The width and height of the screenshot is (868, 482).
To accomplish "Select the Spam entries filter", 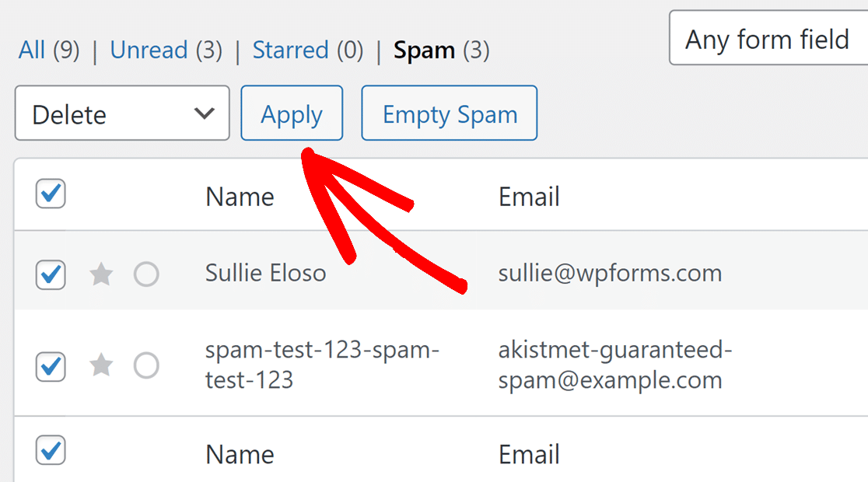I will click(425, 51).
